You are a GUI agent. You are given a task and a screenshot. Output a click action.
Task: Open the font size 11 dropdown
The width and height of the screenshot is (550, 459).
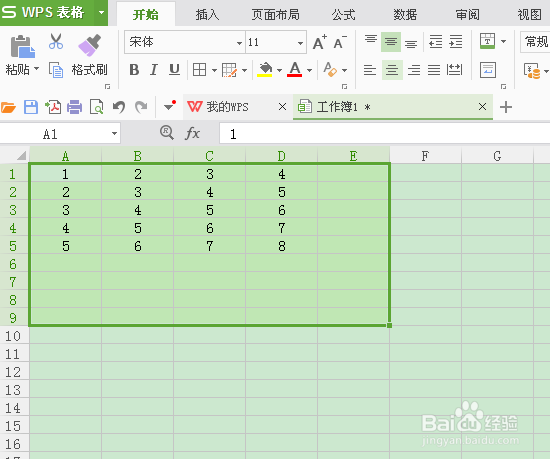coord(300,43)
